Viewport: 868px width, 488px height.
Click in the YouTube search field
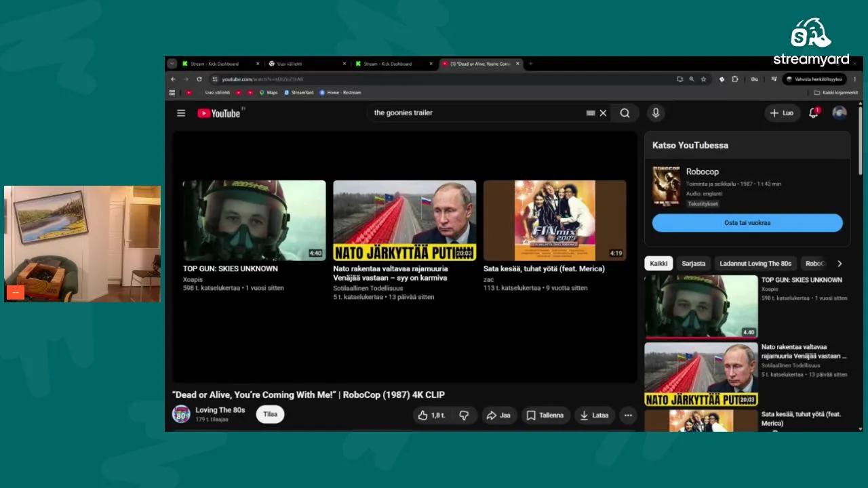[x=475, y=113]
